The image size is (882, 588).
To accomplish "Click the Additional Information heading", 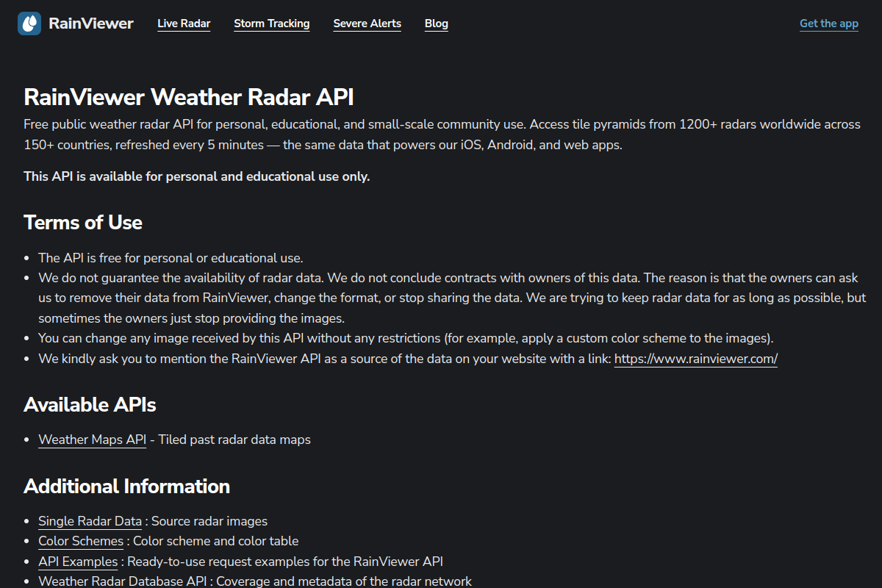I will pos(126,487).
